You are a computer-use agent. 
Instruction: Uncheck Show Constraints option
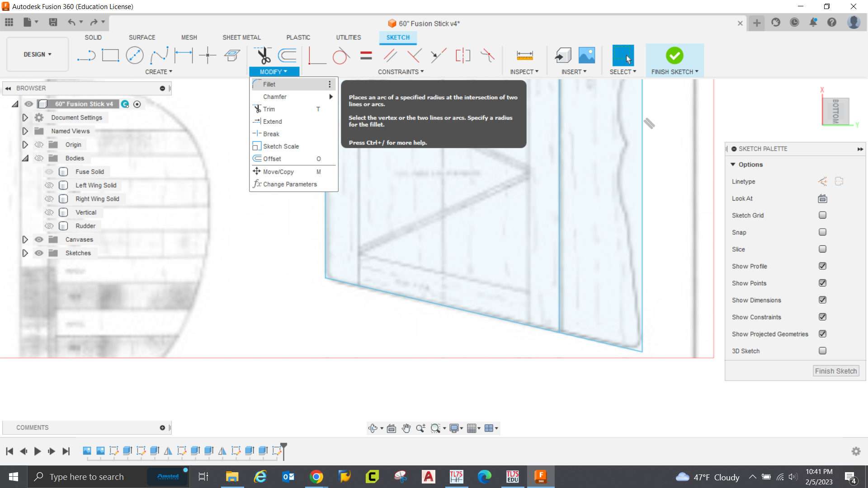coord(822,317)
